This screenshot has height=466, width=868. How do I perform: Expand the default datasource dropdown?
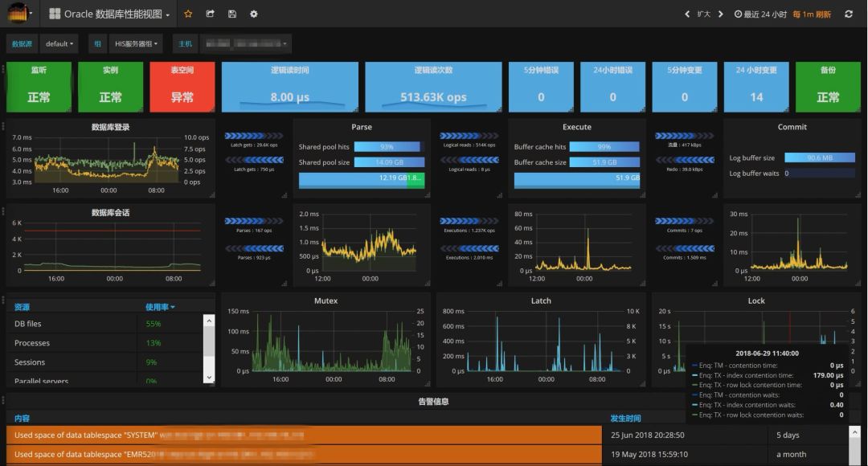(60, 43)
